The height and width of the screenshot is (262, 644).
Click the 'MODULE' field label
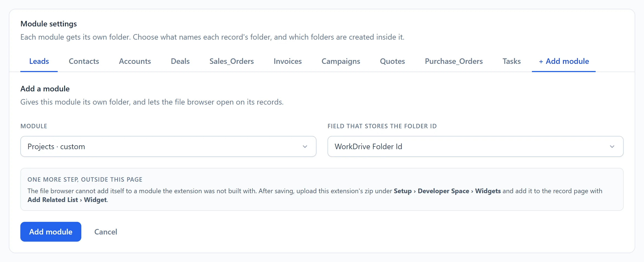point(34,126)
